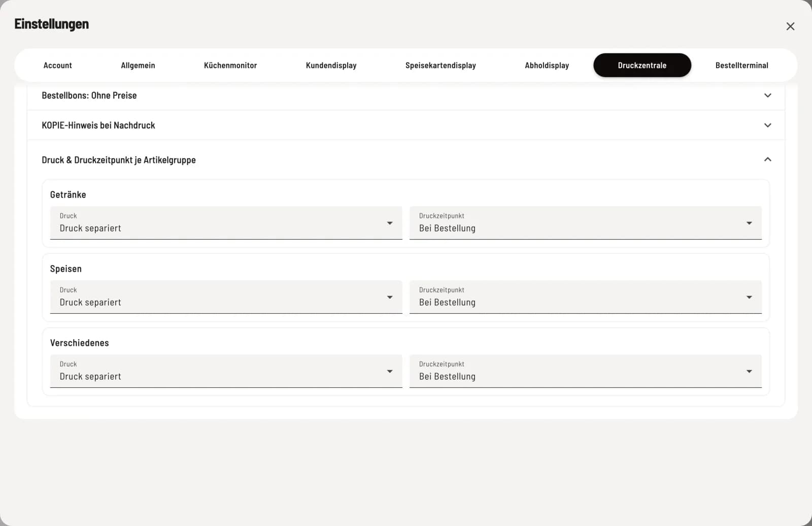812x526 pixels.
Task: Select the Druckzentrale tab
Action: point(642,65)
